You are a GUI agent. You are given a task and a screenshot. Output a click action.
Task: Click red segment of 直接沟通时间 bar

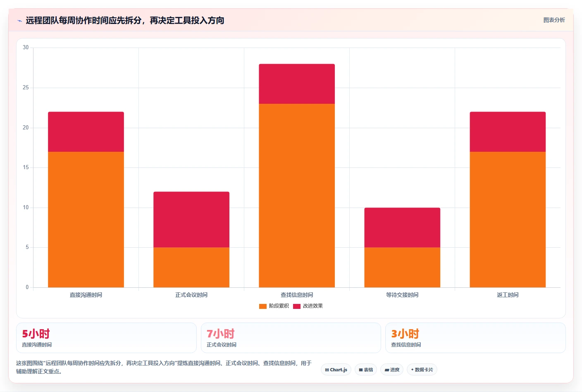click(86, 132)
